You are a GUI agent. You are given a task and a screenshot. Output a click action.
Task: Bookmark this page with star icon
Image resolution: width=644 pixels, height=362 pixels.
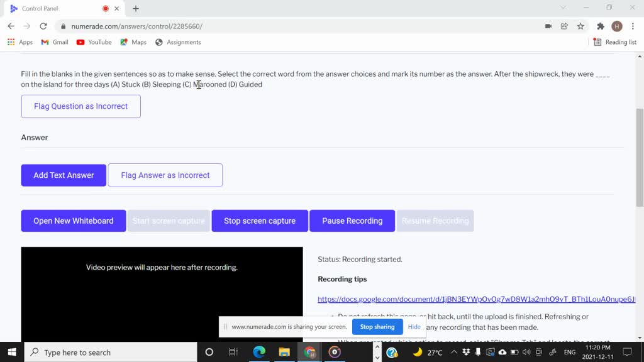click(580, 26)
